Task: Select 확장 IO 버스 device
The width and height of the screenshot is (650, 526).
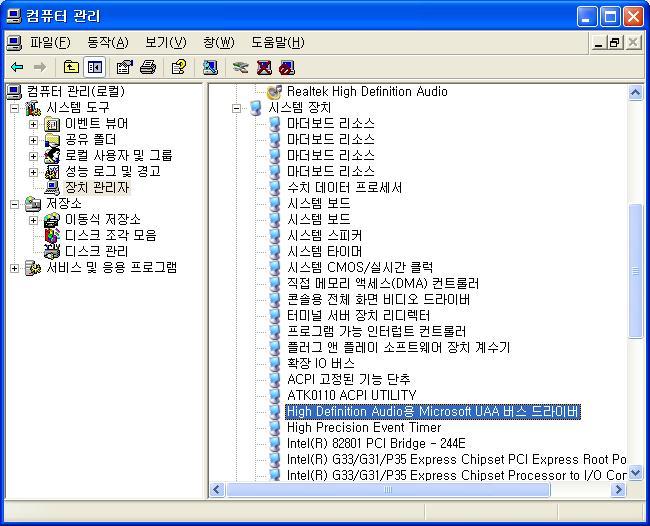Action: tap(321, 364)
